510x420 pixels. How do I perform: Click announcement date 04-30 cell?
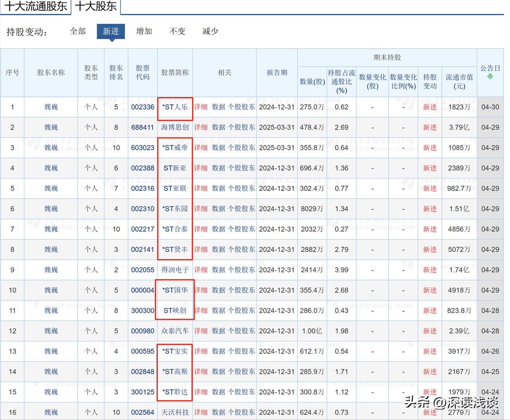coord(490,107)
